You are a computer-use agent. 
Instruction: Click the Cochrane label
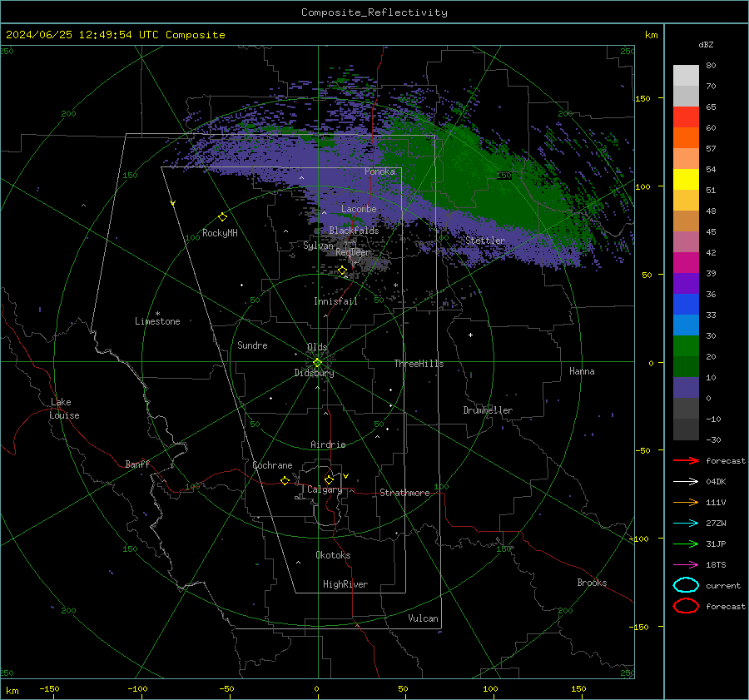click(x=272, y=465)
